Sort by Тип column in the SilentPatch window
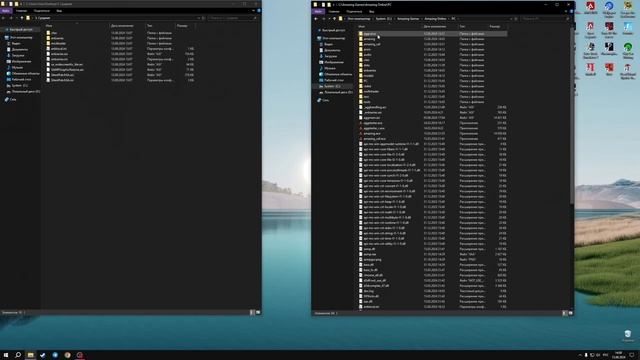 point(150,26)
